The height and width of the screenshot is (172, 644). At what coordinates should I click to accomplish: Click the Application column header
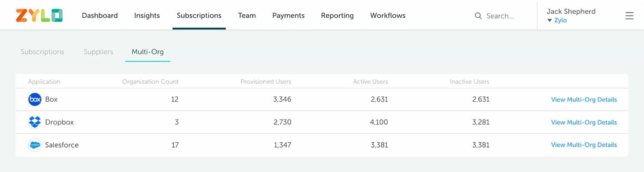click(x=44, y=82)
